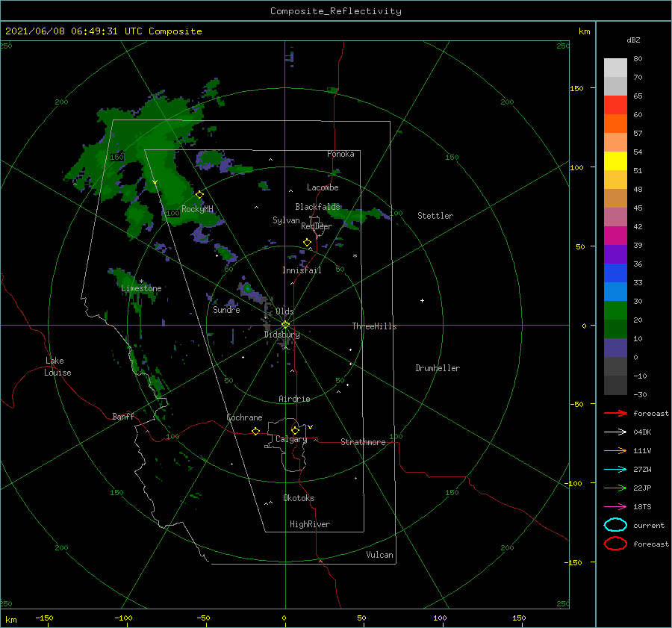The image size is (672, 628).
Task: Click the Vulcan label
Action: [380, 555]
